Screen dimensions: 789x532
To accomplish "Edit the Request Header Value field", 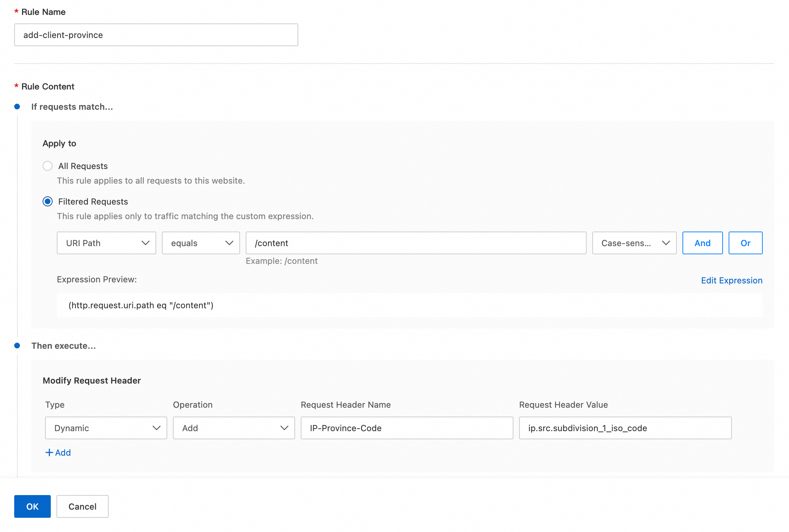I will pyautogui.click(x=625, y=428).
